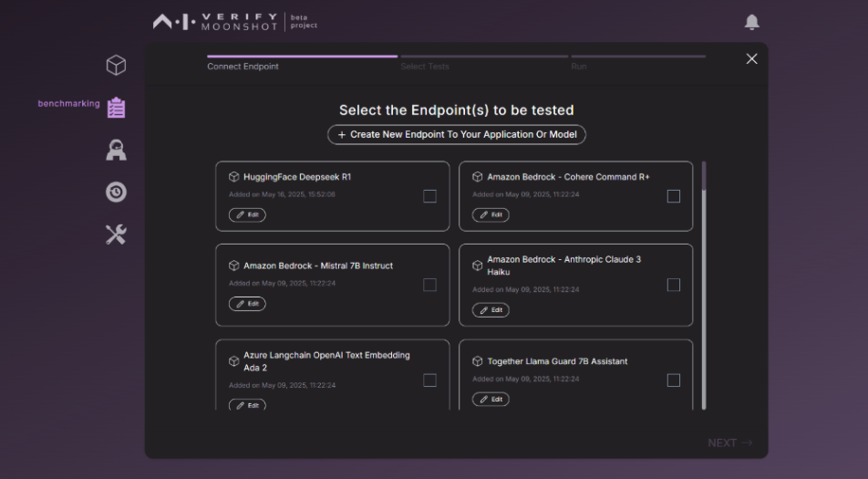
Task: Close the endpoint selection dialog
Action: tap(751, 58)
